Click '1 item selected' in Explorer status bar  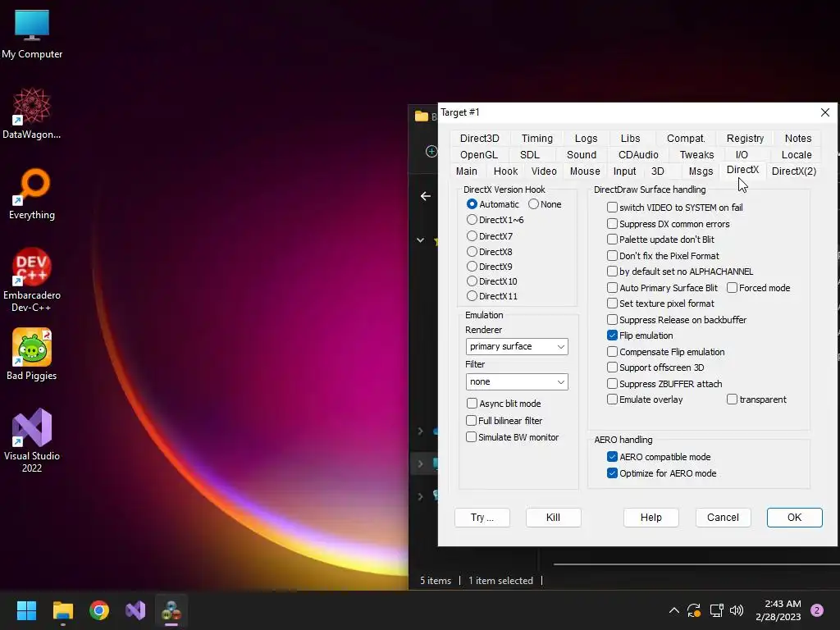500,581
